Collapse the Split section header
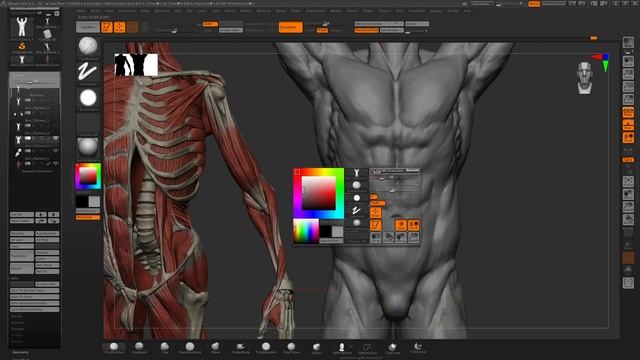640x360 pixels. [15, 278]
